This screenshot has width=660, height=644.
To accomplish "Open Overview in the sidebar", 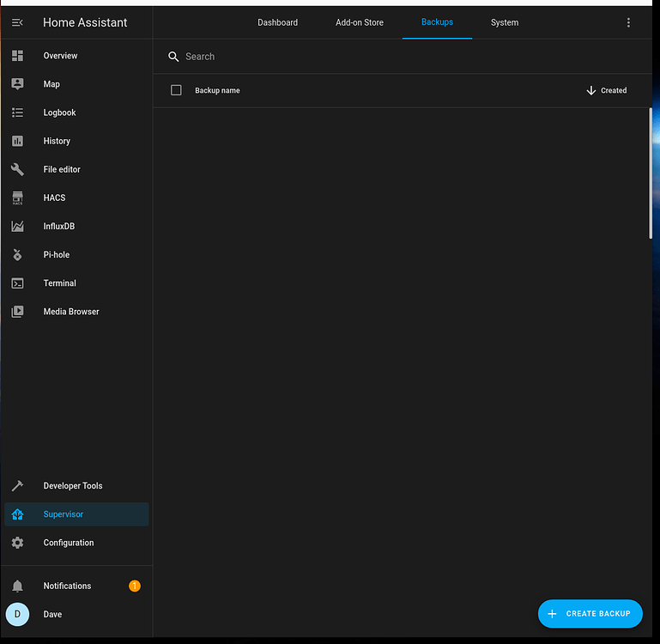I will tap(76, 56).
